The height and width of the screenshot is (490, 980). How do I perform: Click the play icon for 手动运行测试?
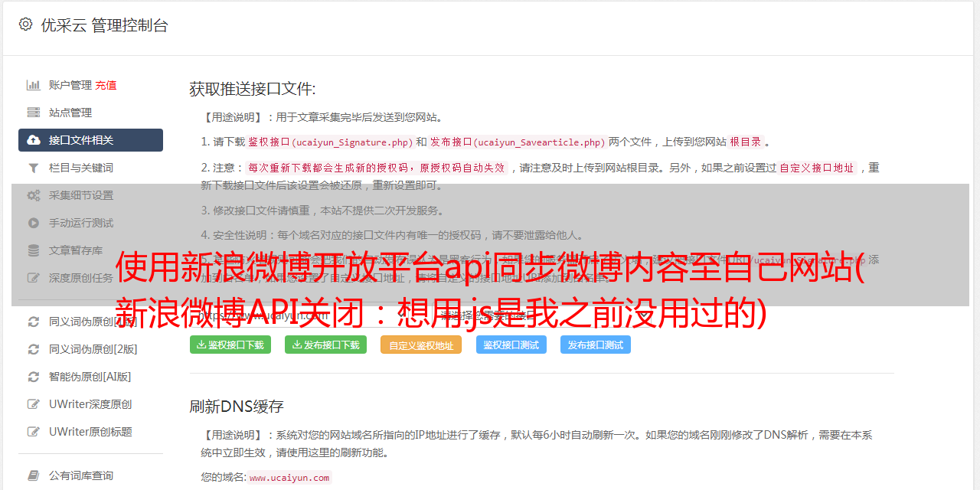click(x=34, y=223)
